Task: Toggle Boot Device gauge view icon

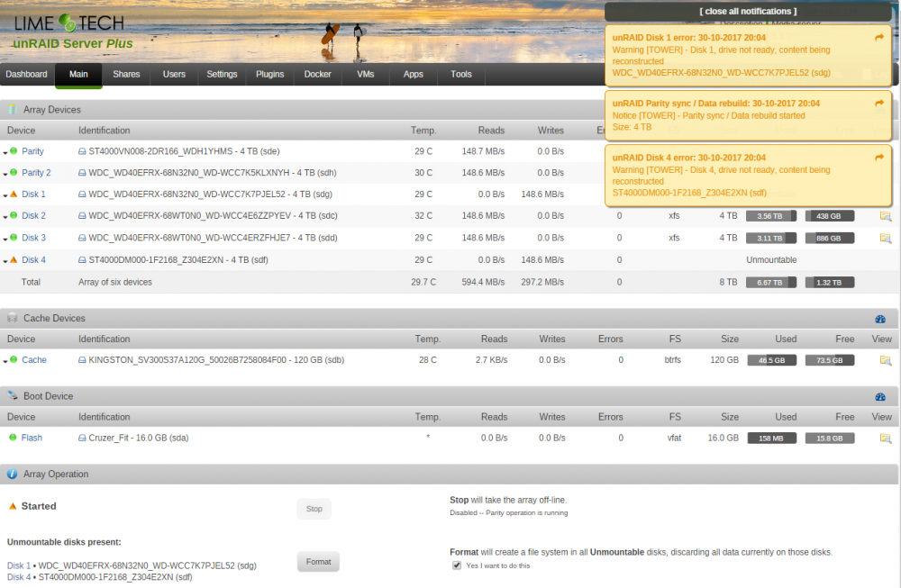Action: point(879,397)
